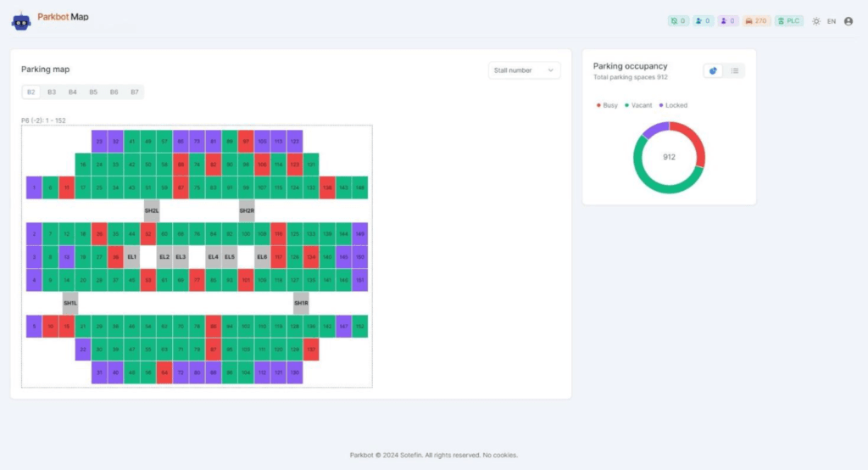Click the blue user status badge
Image resolution: width=868 pixels, height=470 pixels.
pos(703,21)
